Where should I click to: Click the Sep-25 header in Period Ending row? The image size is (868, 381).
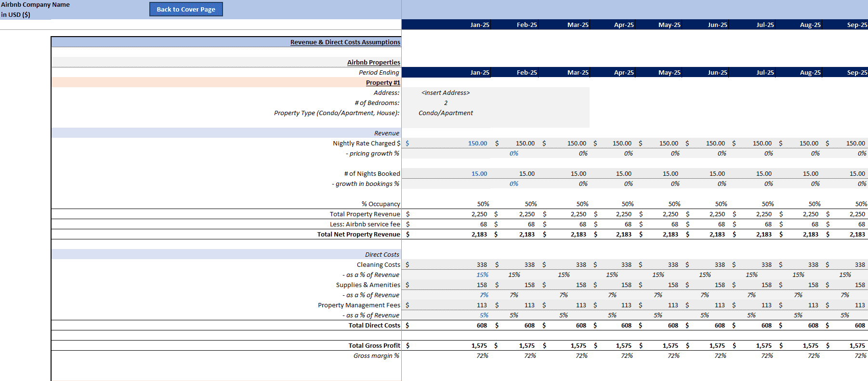coord(857,72)
